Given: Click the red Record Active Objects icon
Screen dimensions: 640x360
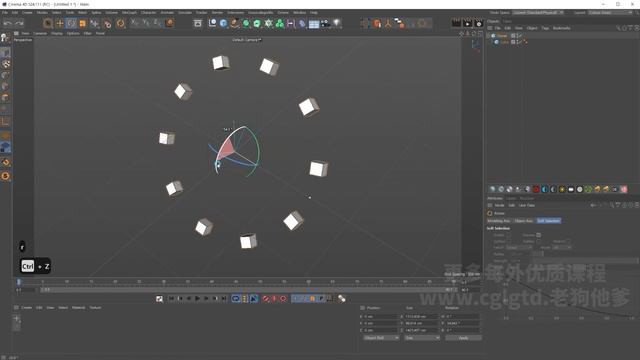Looking at the screenshot, I should (x=265, y=299).
